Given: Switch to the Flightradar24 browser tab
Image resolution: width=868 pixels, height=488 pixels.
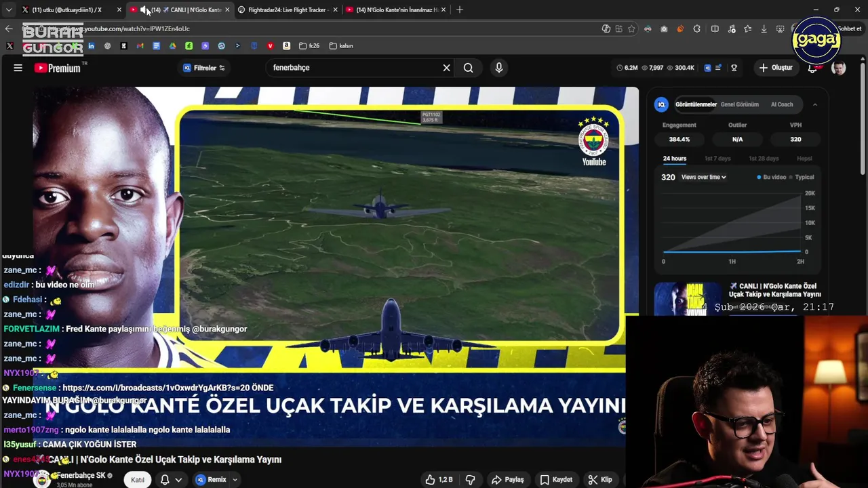Looking at the screenshot, I should (x=288, y=10).
